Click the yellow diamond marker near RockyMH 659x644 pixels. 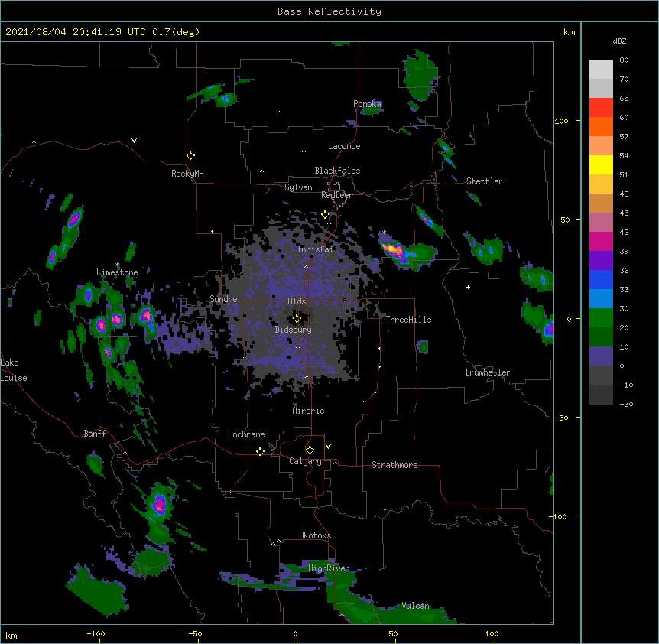click(x=190, y=156)
